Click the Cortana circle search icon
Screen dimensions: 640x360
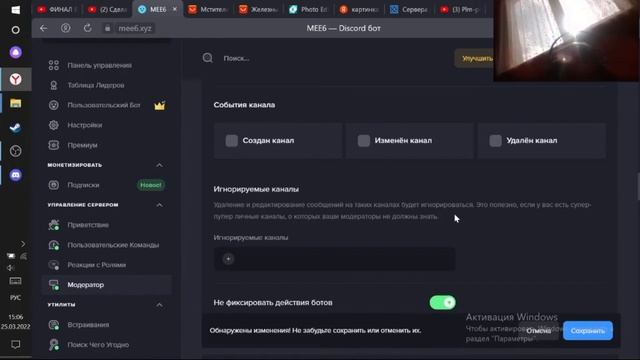[16, 30]
